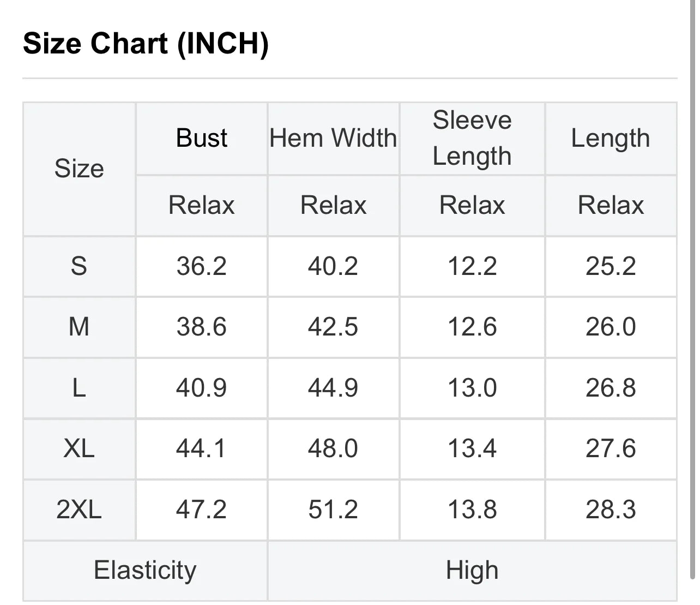Select the M size row label
Image resolution: width=700 pixels, height=605 pixels.
pos(79,327)
